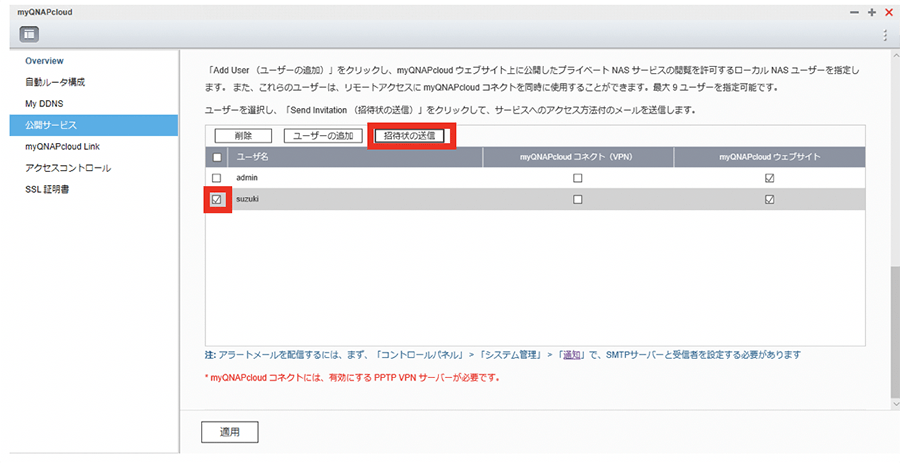Open アクセスコントロール section

click(68, 168)
